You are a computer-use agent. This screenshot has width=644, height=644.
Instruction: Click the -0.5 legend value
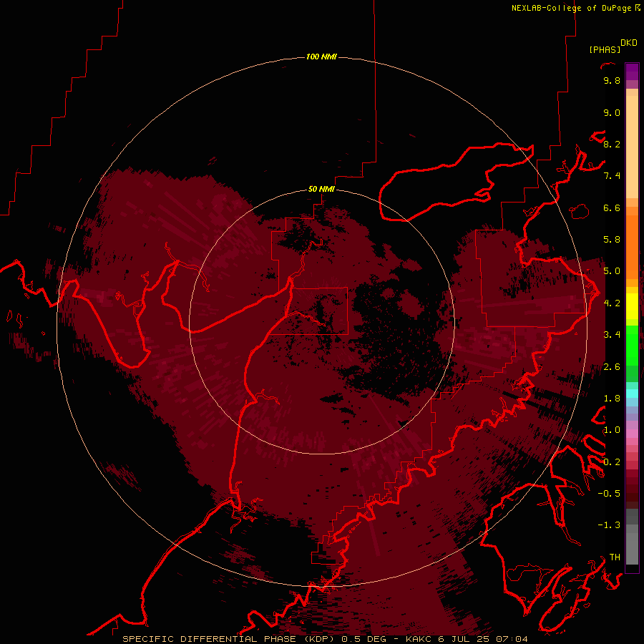point(609,494)
